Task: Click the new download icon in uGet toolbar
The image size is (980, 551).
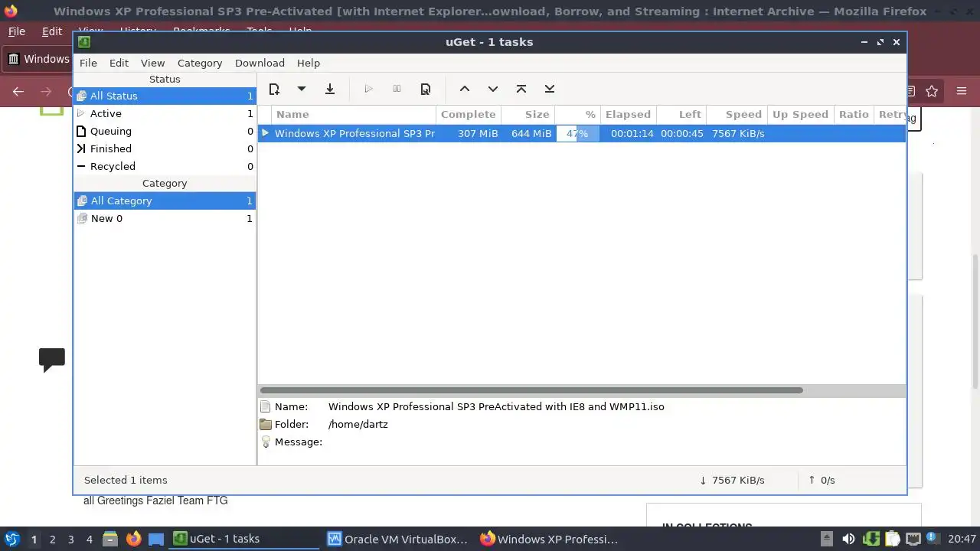Action: [274, 89]
